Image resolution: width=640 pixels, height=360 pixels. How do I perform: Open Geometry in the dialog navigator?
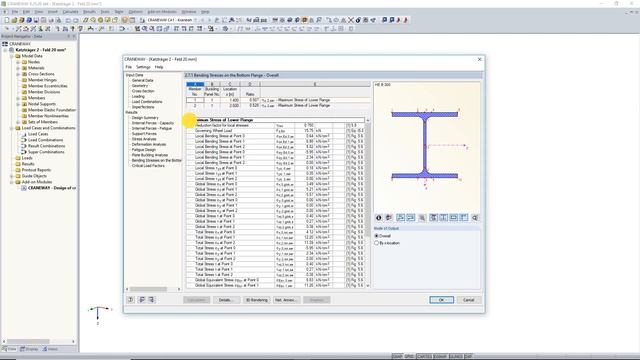(x=140, y=86)
